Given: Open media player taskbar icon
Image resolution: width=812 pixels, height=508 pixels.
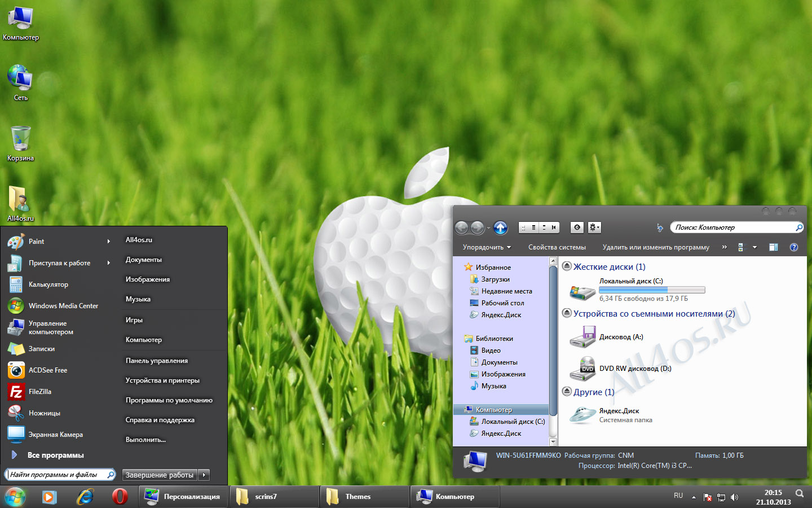Looking at the screenshot, I should [50, 497].
